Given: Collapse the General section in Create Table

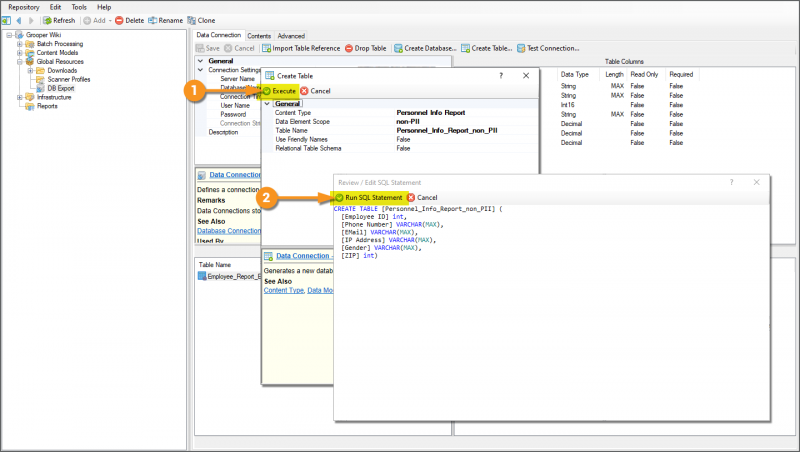Looking at the screenshot, I should 267,104.
